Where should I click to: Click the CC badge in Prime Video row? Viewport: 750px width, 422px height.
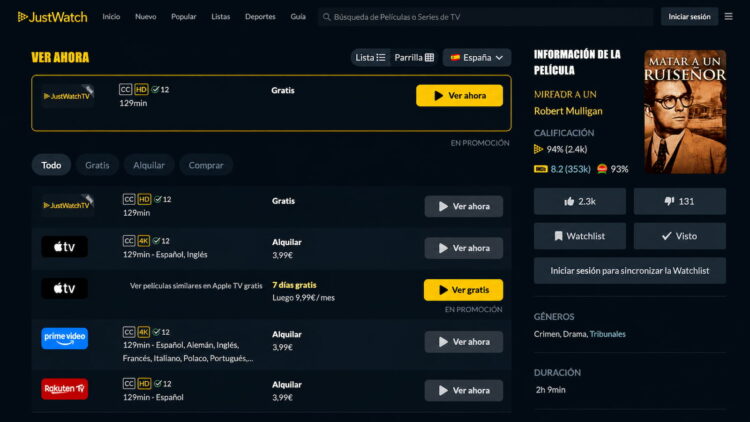(x=129, y=332)
